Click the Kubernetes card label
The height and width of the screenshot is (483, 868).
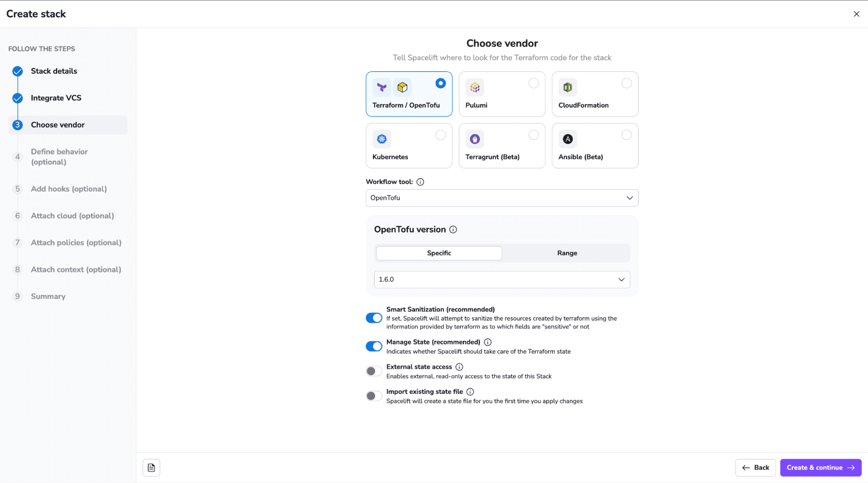[x=390, y=157]
